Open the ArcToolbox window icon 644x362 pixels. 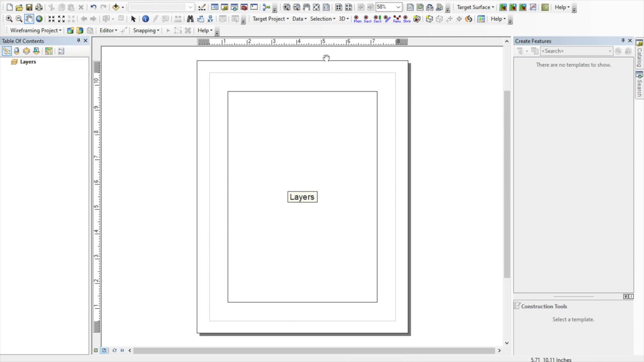pos(244,7)
